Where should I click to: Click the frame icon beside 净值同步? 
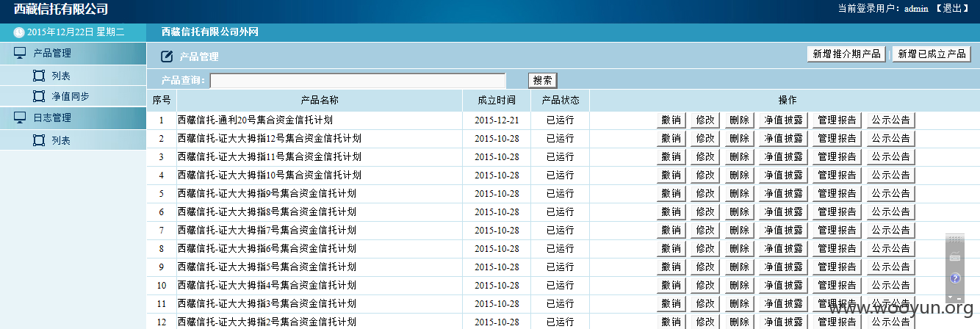(39, 96)
